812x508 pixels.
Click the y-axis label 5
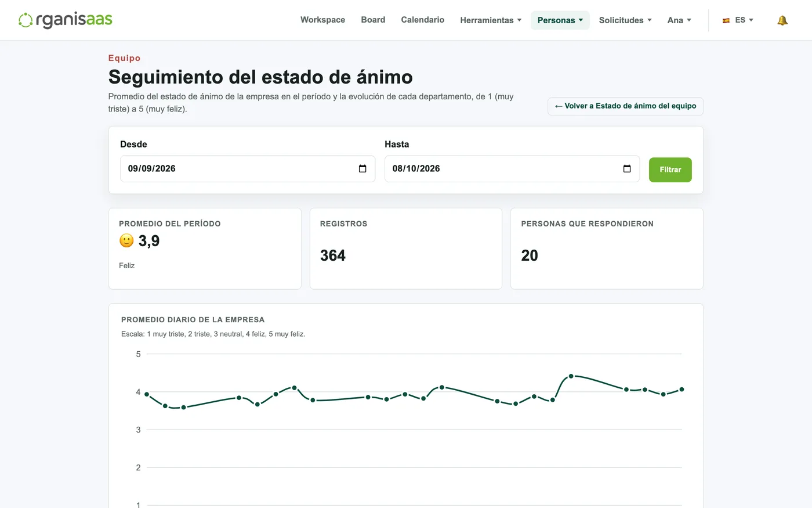point(138,354)
